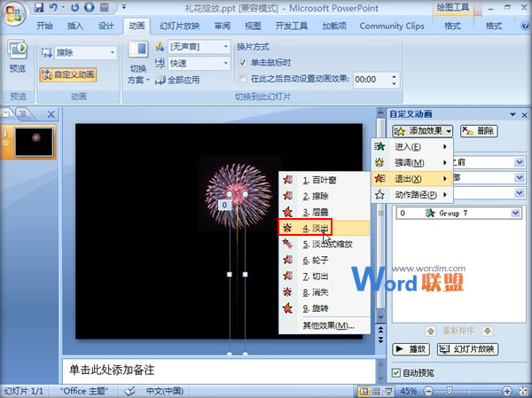
Task: Enable 在此之后自动设置动画效果 checkbox
Action: (x=243, y=79)
